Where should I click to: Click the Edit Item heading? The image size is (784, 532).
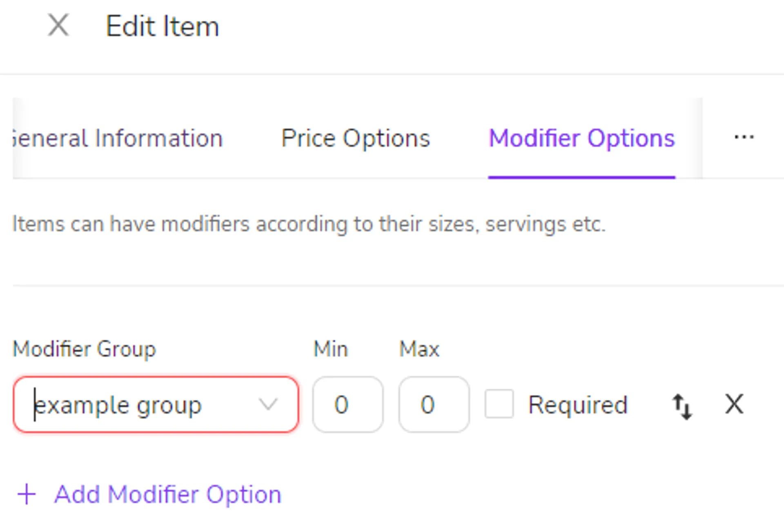[163, 26]
